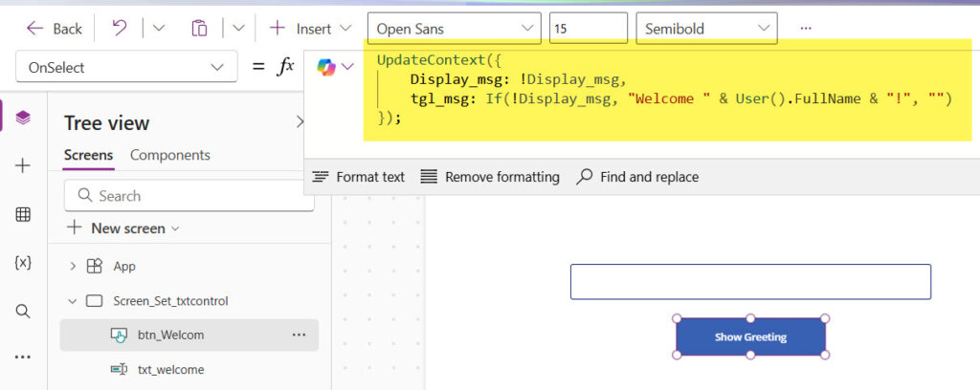This screenshot has height=390, width=980.
Task: Click Format text in formula bar
Action: (358, 177)
